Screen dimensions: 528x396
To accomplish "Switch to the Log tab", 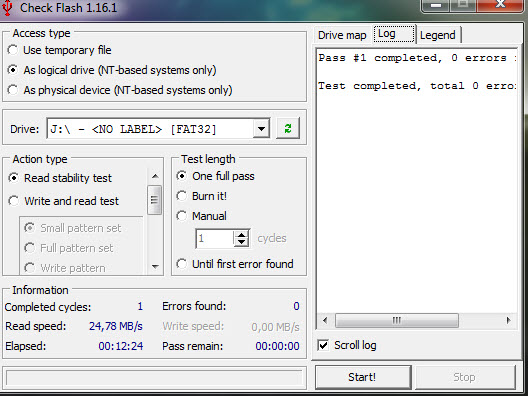I will pos(394,34).
